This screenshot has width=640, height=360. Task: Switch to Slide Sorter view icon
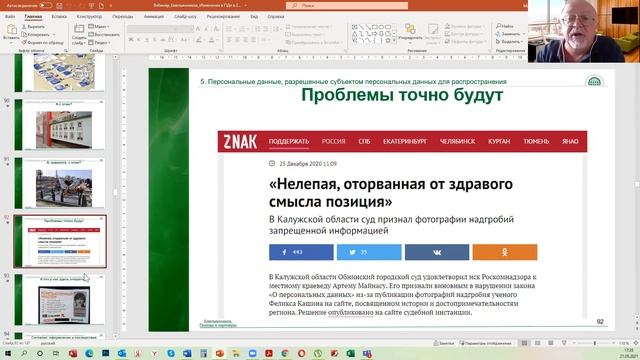(538, 343)
